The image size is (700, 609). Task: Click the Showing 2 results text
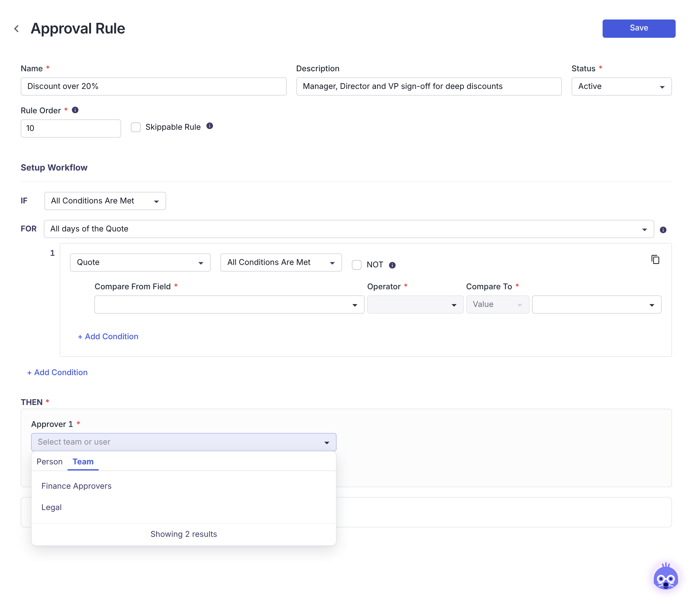(184, 534)
